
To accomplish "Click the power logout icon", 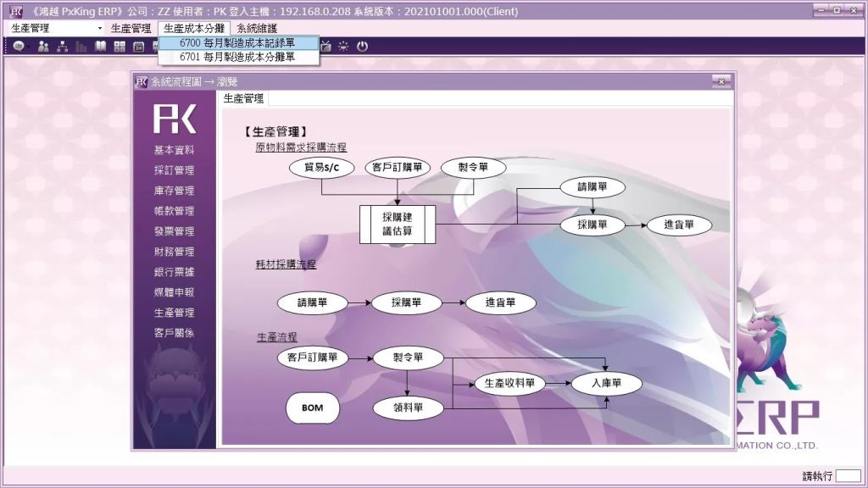I will click(363, 47).
